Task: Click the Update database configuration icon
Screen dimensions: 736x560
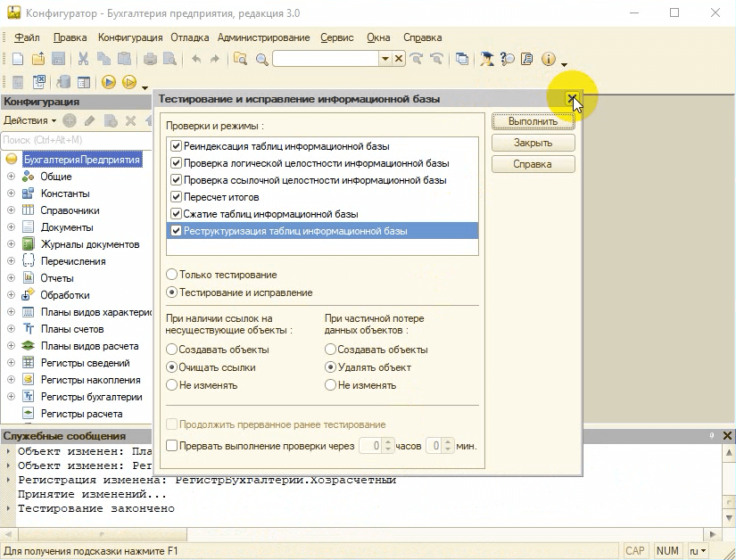Action: pyautogui.click(x=63, y=83)
